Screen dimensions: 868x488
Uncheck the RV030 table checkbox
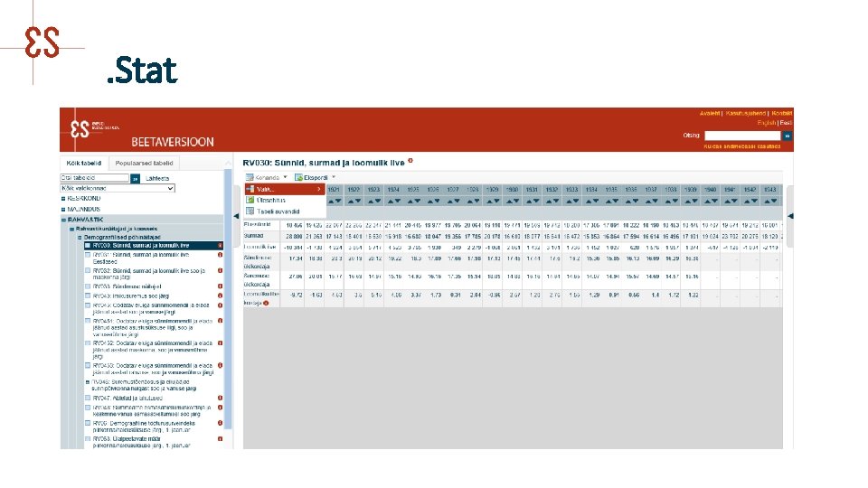click(88, 245)
